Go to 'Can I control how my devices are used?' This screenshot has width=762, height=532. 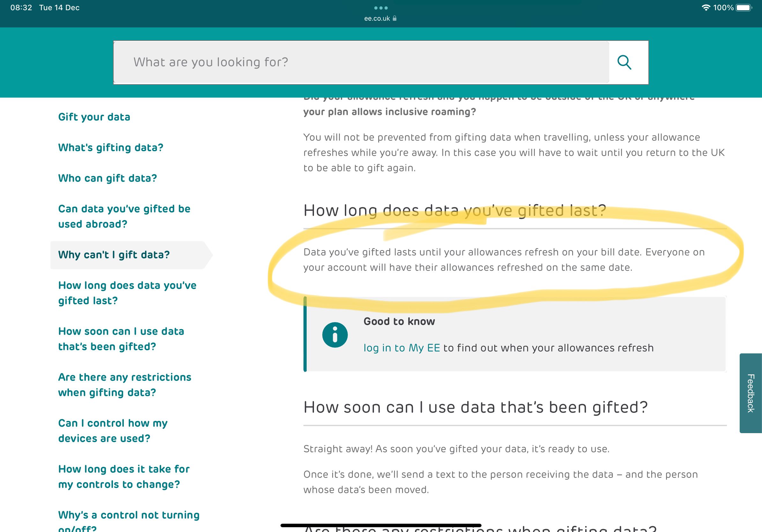pyautogui.click(x=113, y=431)
